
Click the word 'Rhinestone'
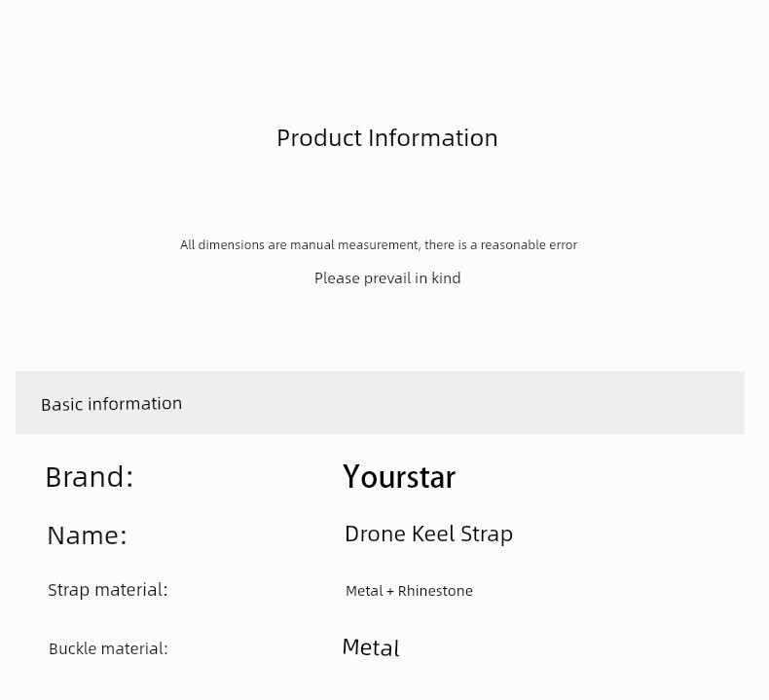click(x=435, y=591)
